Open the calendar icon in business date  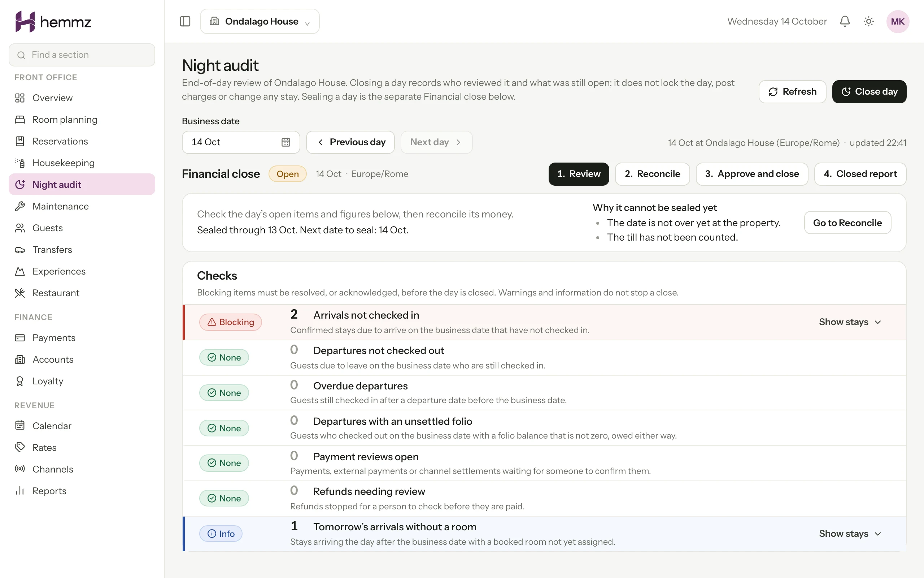286,142
